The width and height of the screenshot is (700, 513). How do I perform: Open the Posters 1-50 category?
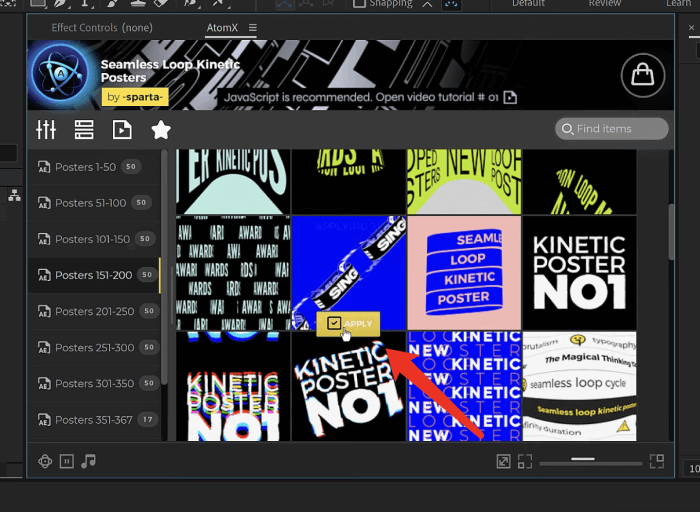(94, 167)
